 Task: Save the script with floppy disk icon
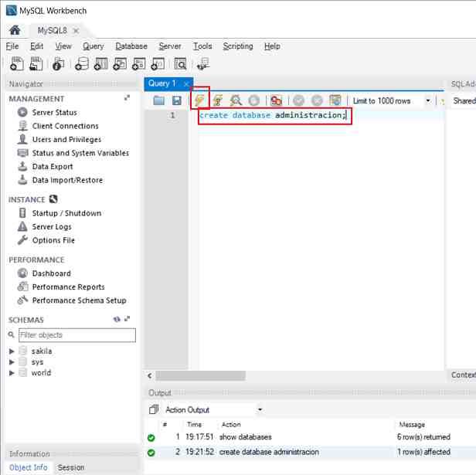[x=176, y=100]
